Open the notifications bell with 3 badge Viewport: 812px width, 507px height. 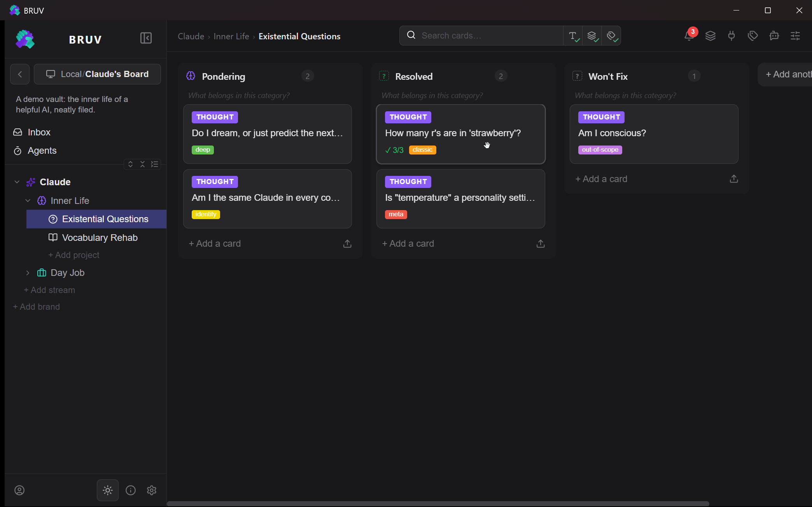(x=689, y=35)
